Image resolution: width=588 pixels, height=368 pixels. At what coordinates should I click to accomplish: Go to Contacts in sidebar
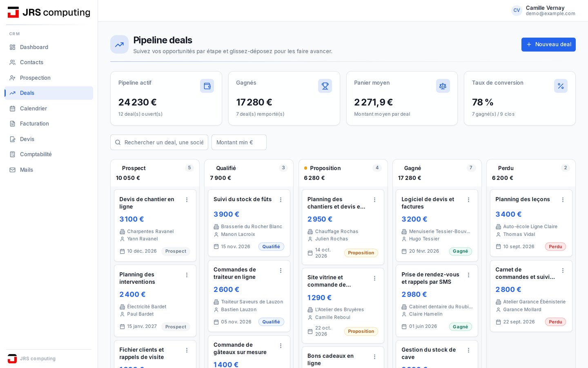tap(49, 62)
